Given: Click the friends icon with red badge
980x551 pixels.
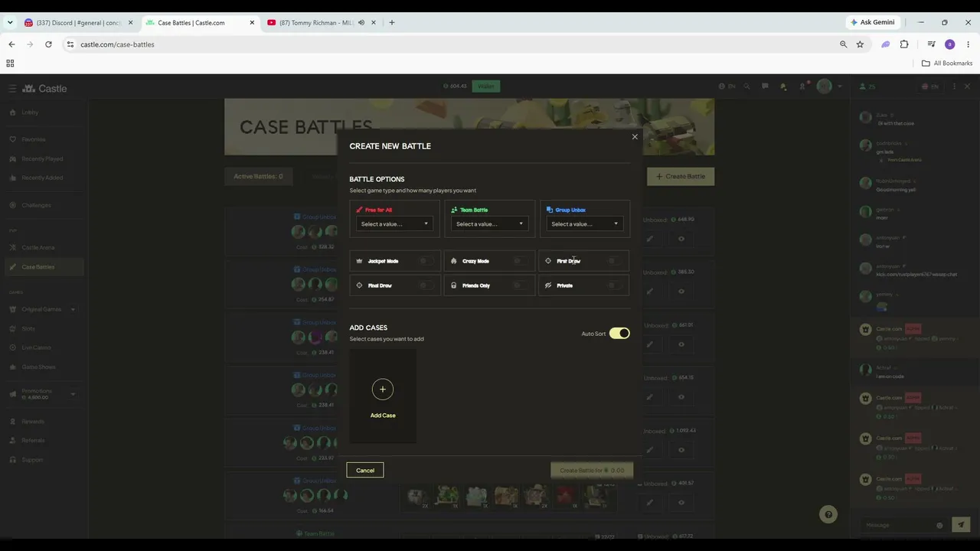Looking at the screenshot, I should tap(803, 86).
